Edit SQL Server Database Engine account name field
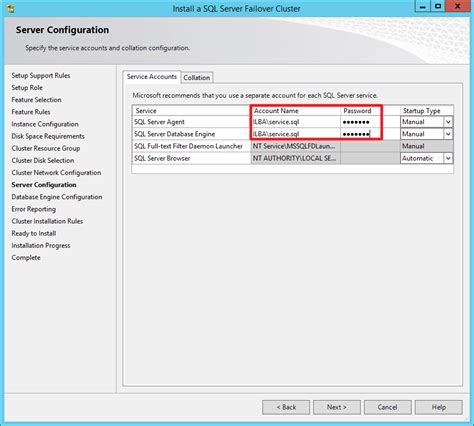 [x=295, y=134]
